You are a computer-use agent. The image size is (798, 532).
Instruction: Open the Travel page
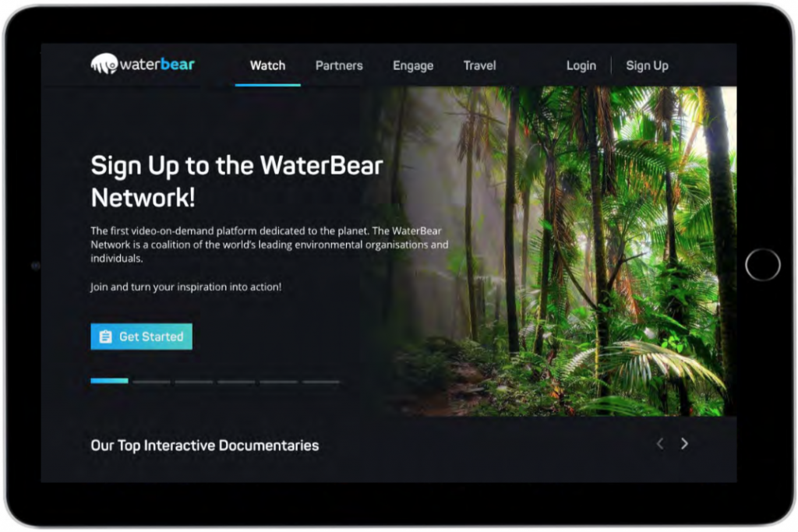click(479, 65)
